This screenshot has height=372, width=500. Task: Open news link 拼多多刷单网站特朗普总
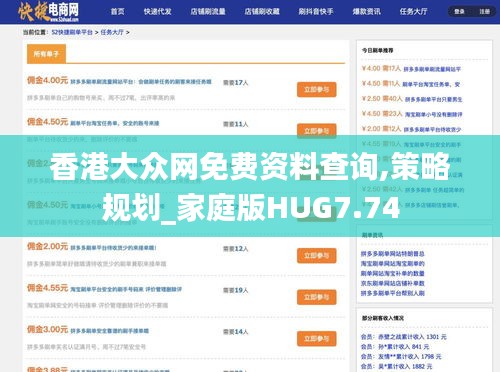(393, 254)
